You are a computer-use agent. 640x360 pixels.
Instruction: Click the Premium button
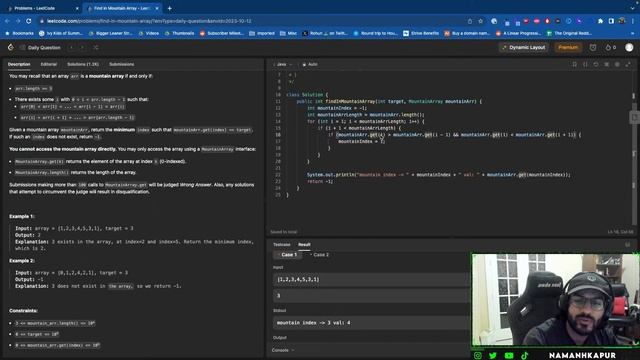pyautogui.click(x=568, y=48)
